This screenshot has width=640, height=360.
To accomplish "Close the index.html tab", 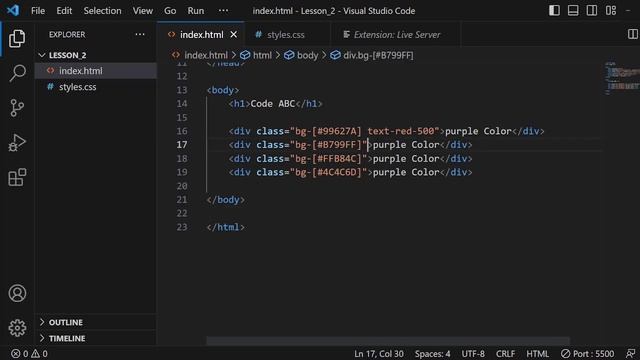I will click(233, 35).
